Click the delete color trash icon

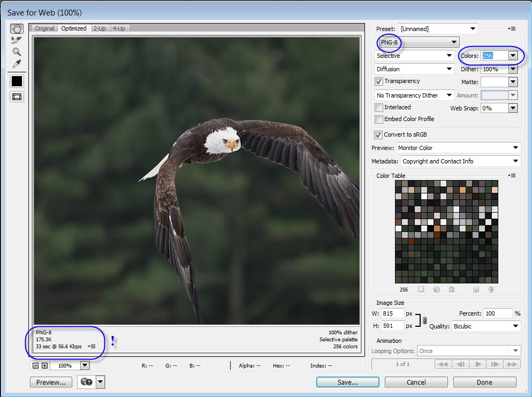click(x=491, y=289)
